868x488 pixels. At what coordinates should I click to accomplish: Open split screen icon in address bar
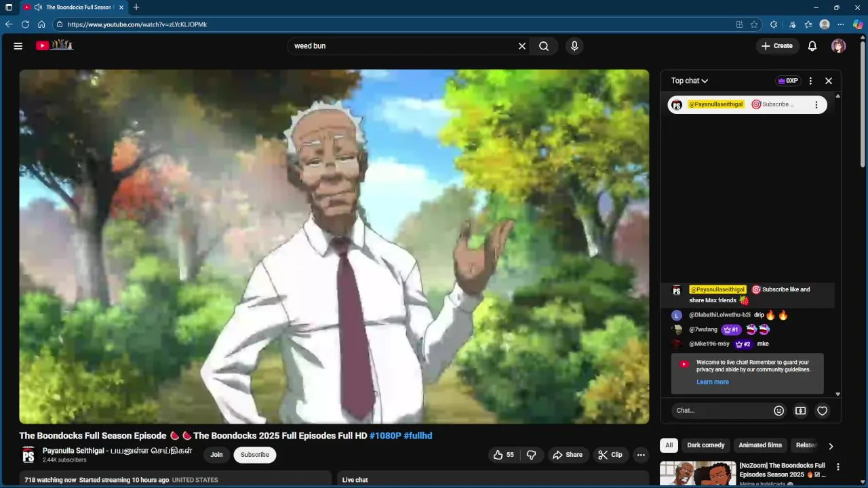(739, 24)
